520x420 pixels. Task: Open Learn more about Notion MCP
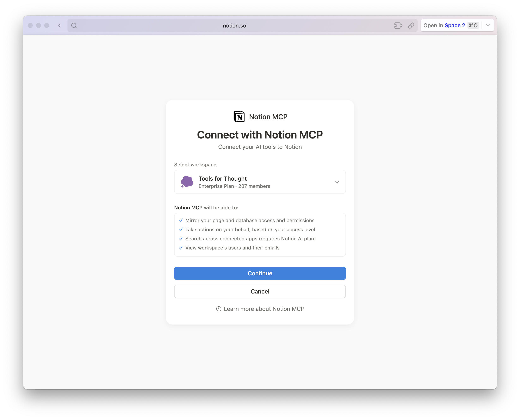coord(264,309)
